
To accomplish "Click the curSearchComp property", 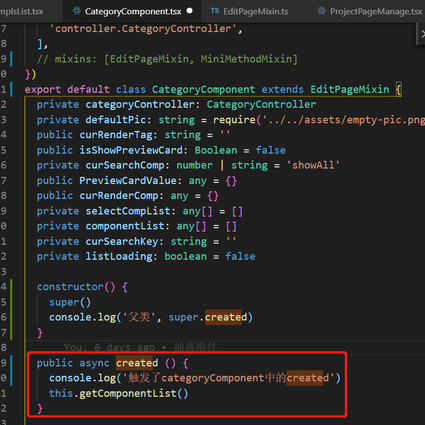I will 125,165.
